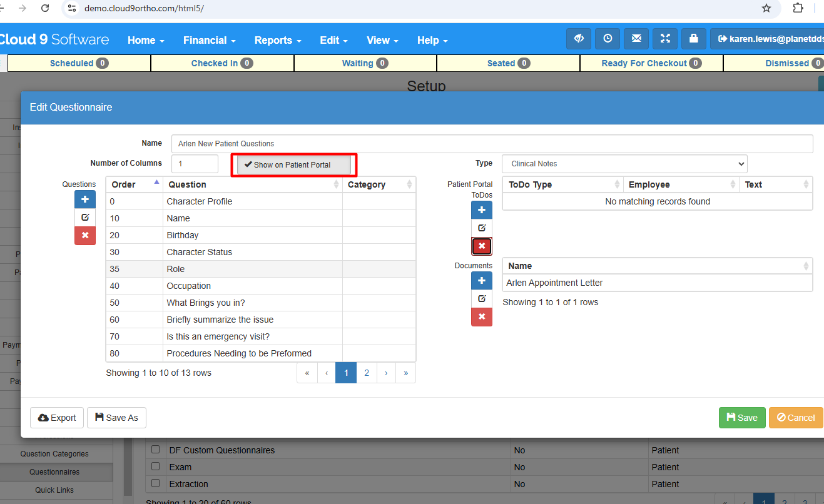Open the Edit menu
The width and height of the screenshot is (824, 504).
(x=333, y=40)
